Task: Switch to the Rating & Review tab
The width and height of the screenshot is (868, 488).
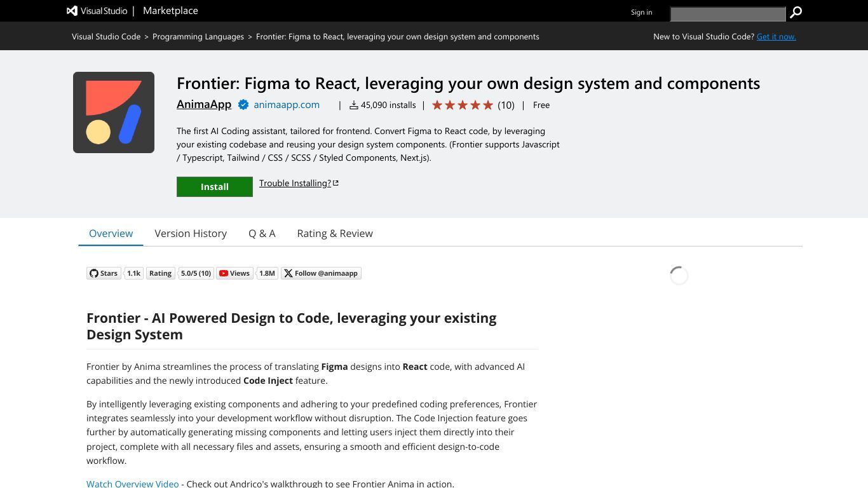Action: [x=335, y=233]
